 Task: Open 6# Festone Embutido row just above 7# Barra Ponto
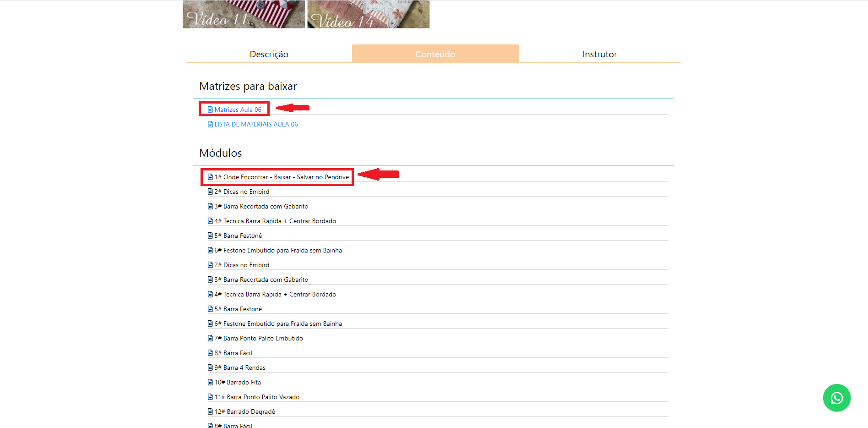point(278,324)
